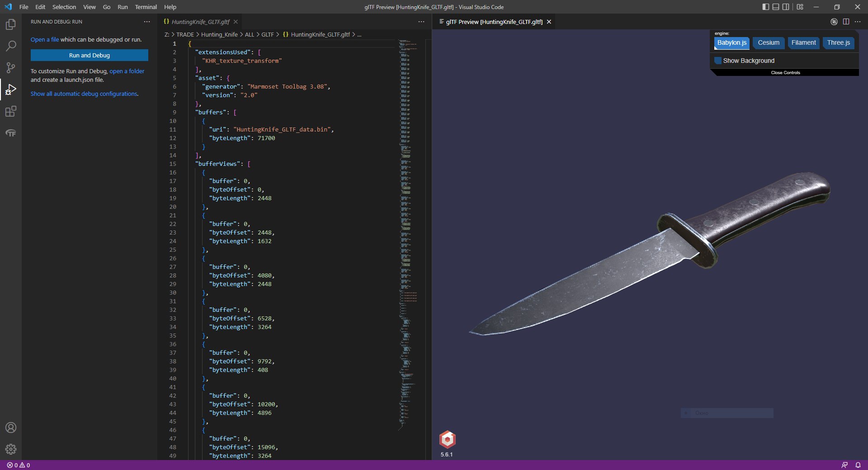Image resolution: width=868 pixels, height=470 pixels.
Task: Open the Extensions view
Action: 11,111
